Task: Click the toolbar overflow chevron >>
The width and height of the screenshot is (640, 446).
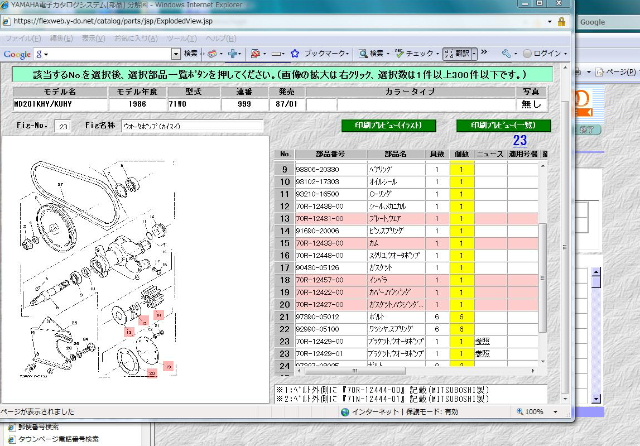Action: (484, 52)
